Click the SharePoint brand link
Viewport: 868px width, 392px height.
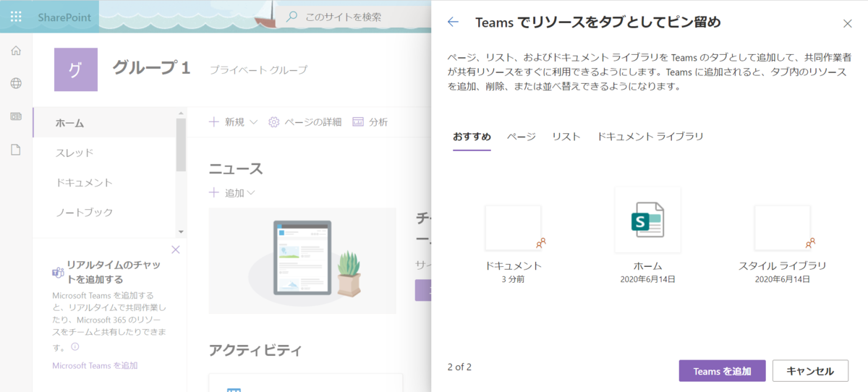click(x=64, y=17)
